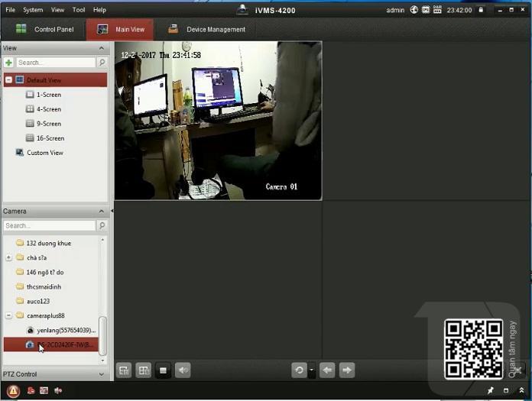
Task: Go to next page with right arrow
Action: click(347, 370)
